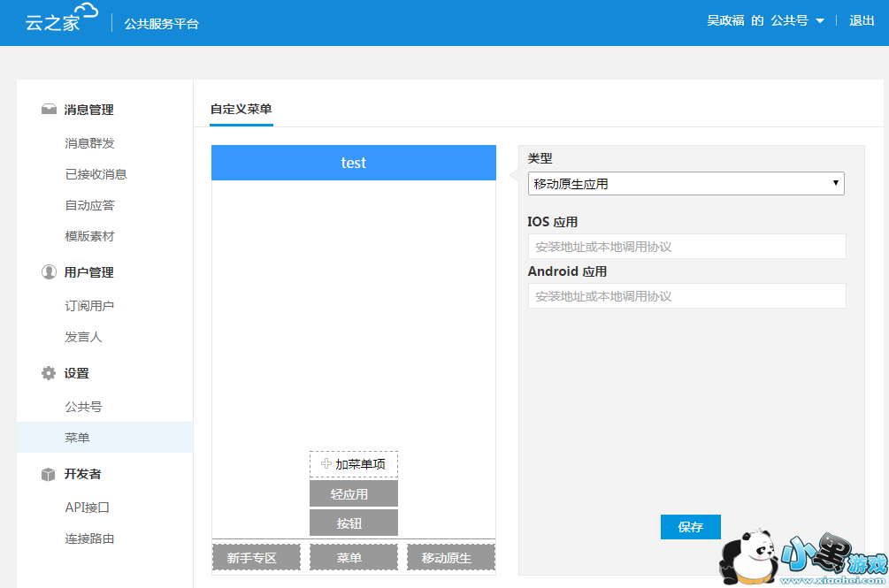Click the 消息管理 inbox icon

(49, 110)
